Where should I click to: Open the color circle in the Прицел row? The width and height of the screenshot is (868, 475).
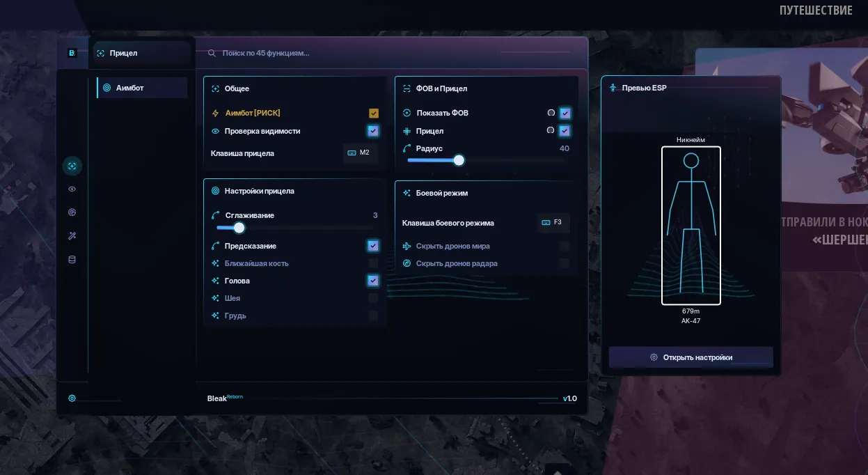(x=551, y=130)
